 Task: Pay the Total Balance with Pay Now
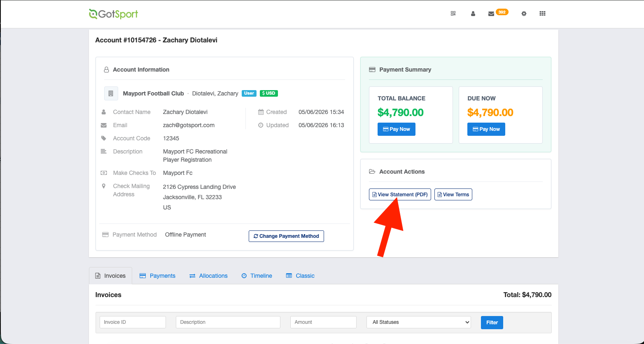[397, 129]
